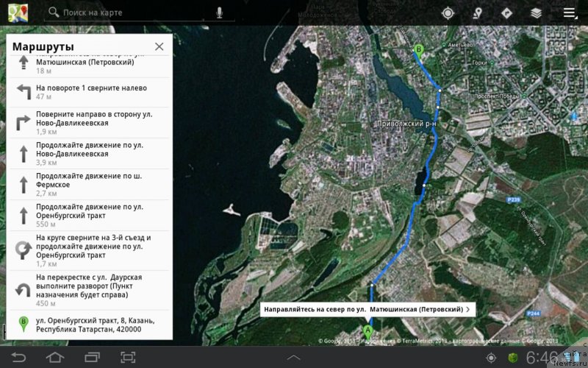Viewport: 588px width, 368px height.
Task: Activate voice search microphone
Action: [220, 13]
